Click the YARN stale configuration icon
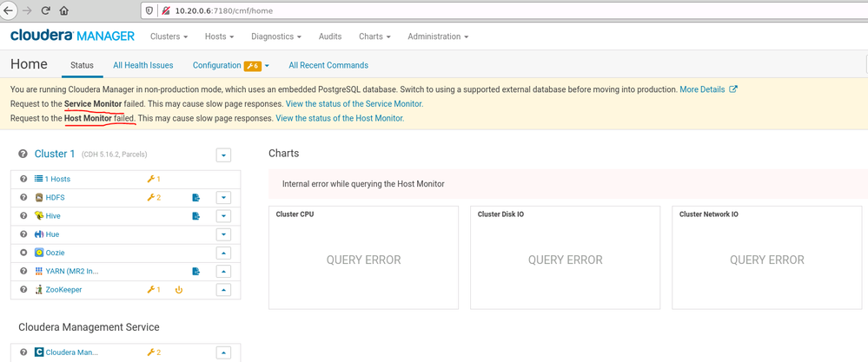868x362 pixels. (196, 272)
